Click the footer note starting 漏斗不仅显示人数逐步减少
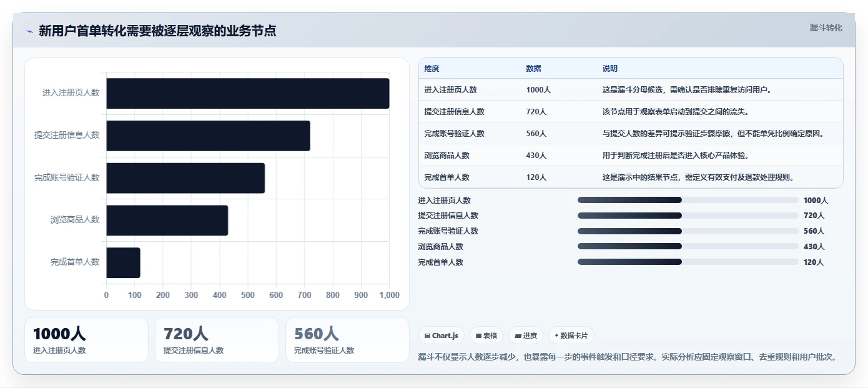 pyautogui.click(x=627, y=357)
